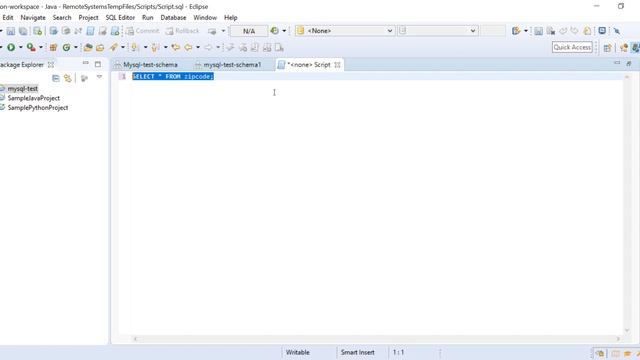640x360 pixels.
Task: Open the Help menu
Action: [231, 18]
